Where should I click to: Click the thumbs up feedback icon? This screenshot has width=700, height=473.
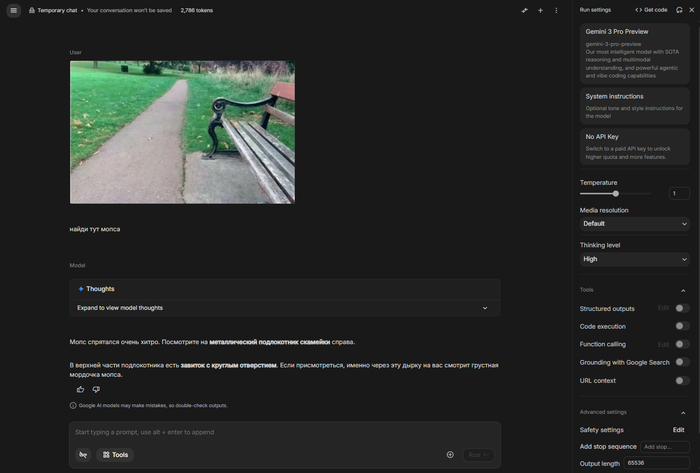tap(81, 389)
